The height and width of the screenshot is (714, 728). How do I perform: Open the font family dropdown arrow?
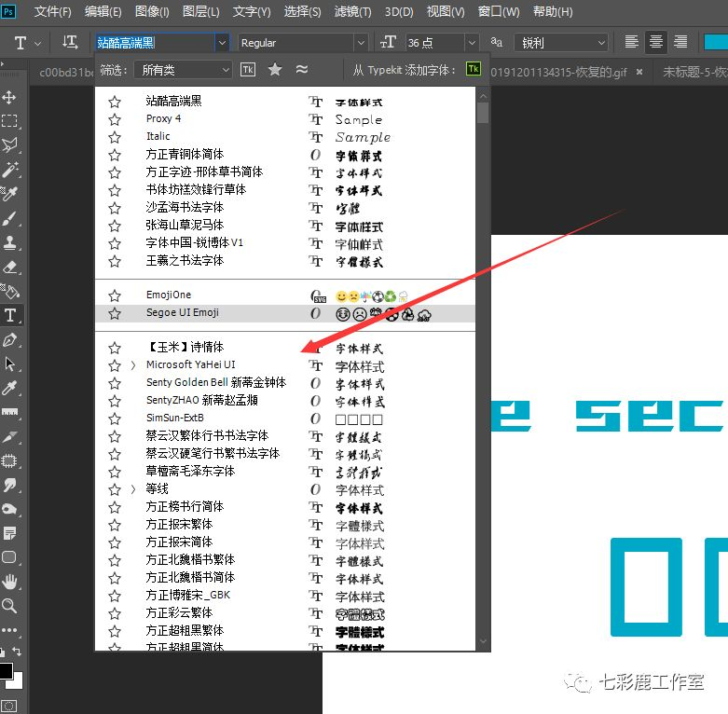pyautogui.click(x=222, y=43)
